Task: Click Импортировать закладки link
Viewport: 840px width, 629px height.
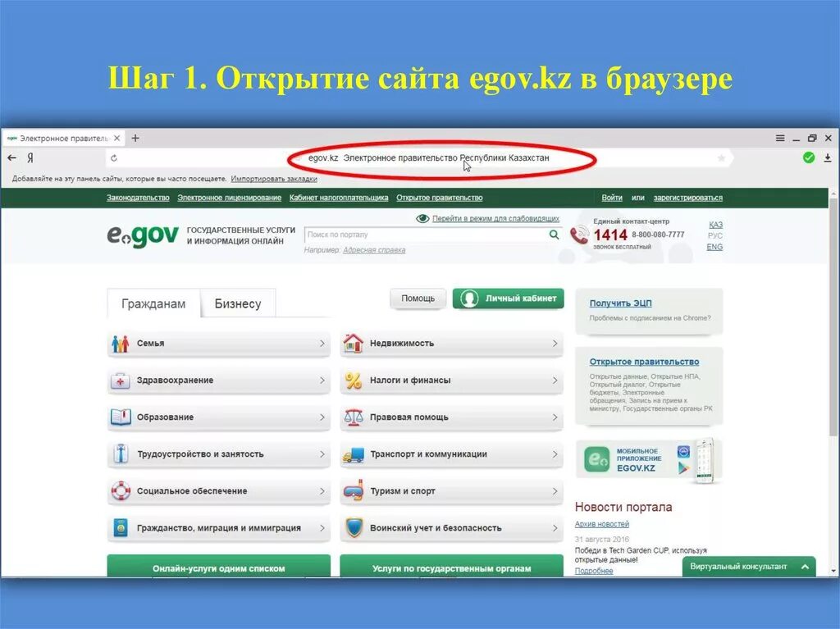Action: pos(274,179)
